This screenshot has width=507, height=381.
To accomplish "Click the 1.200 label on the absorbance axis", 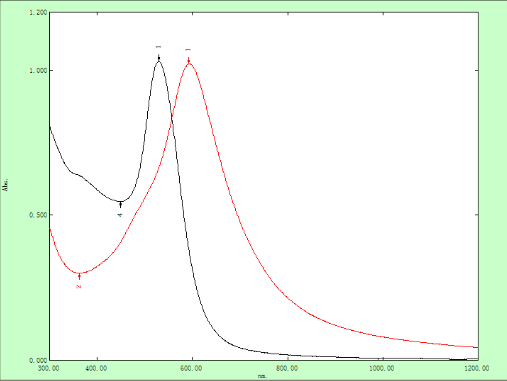I will pos(38,12).
